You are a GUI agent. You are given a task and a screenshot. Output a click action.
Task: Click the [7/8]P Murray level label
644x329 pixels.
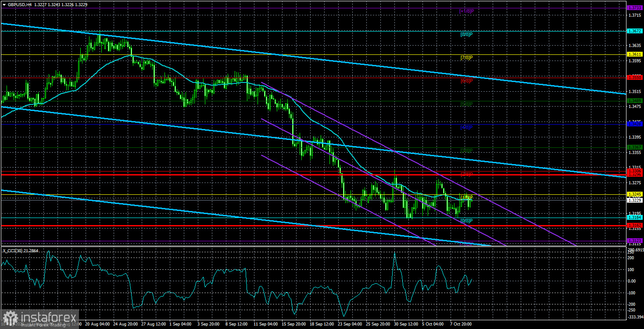pyautogui.click(x=466, y=57)
